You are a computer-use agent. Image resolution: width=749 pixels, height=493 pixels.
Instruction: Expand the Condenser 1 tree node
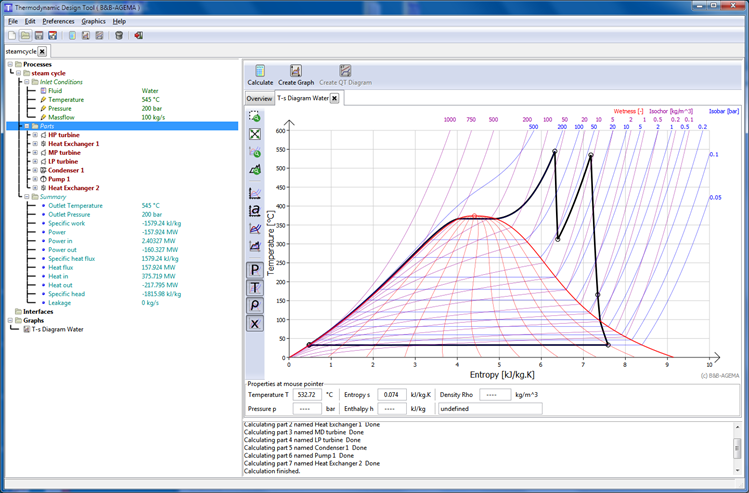point(34,170)
